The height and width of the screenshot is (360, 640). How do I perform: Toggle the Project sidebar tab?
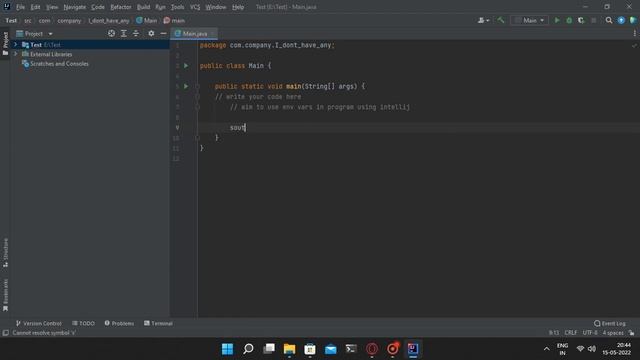pyautogui.click(x=5, y=43)
